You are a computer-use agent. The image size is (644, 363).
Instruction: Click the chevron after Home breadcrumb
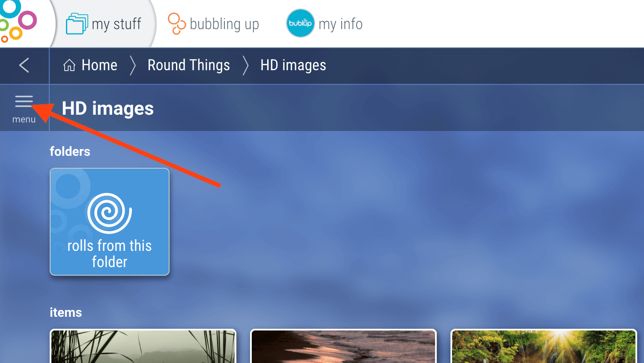coord(133,65)
